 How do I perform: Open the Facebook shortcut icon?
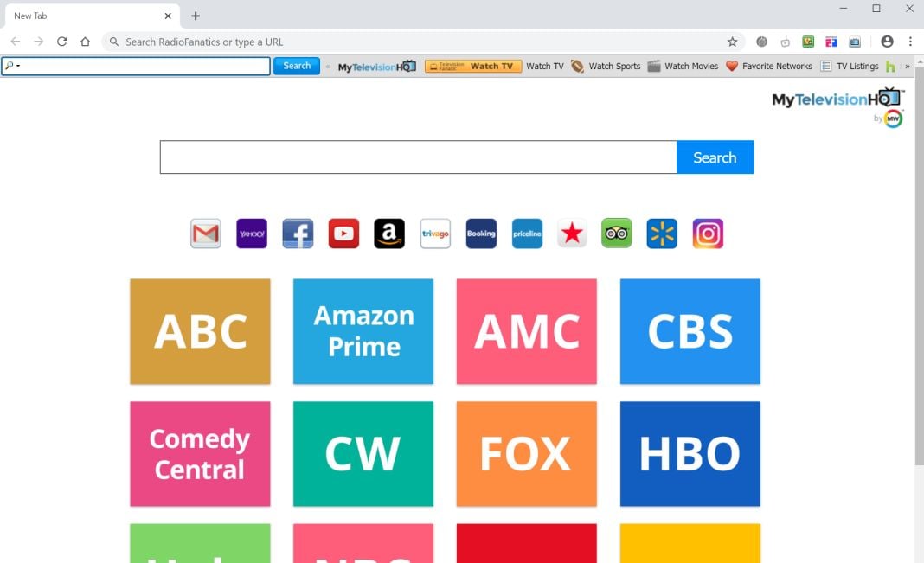298,234
